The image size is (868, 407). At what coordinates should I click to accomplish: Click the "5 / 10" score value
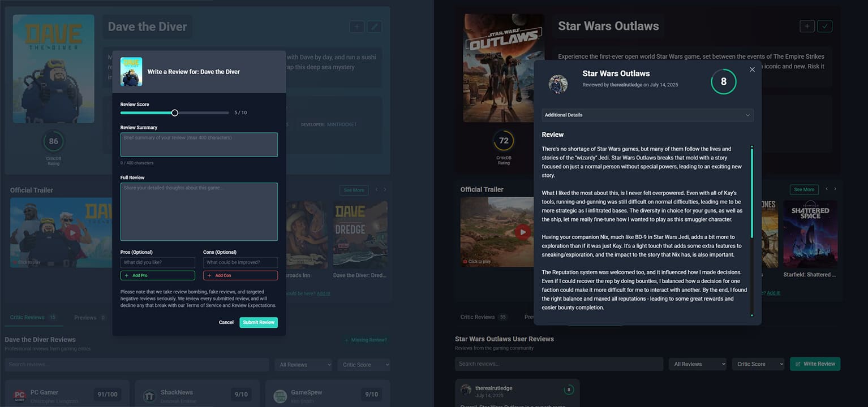[240, 113]
